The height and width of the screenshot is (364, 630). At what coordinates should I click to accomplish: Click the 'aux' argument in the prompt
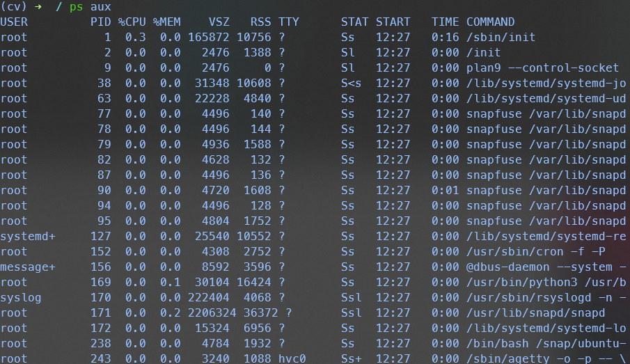100,7
